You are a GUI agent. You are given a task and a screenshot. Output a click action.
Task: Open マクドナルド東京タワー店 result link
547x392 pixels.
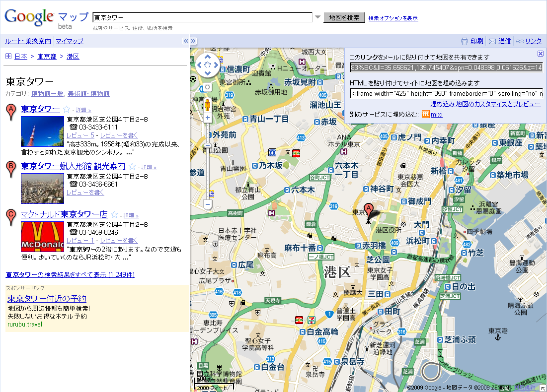point(64,214)
